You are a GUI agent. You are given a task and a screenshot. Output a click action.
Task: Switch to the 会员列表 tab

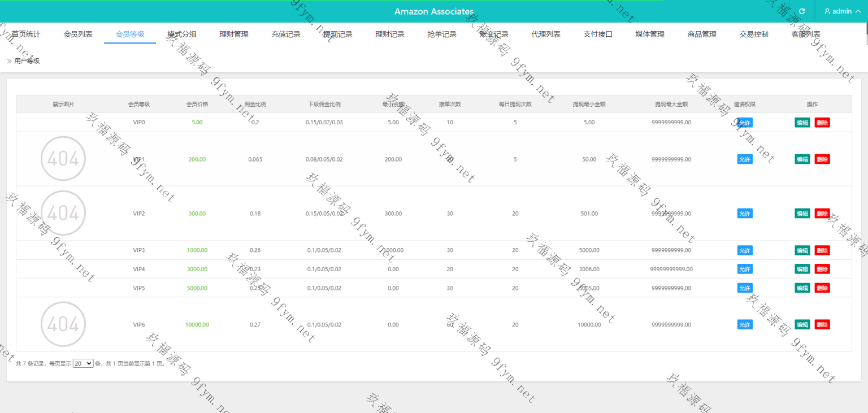78,34
